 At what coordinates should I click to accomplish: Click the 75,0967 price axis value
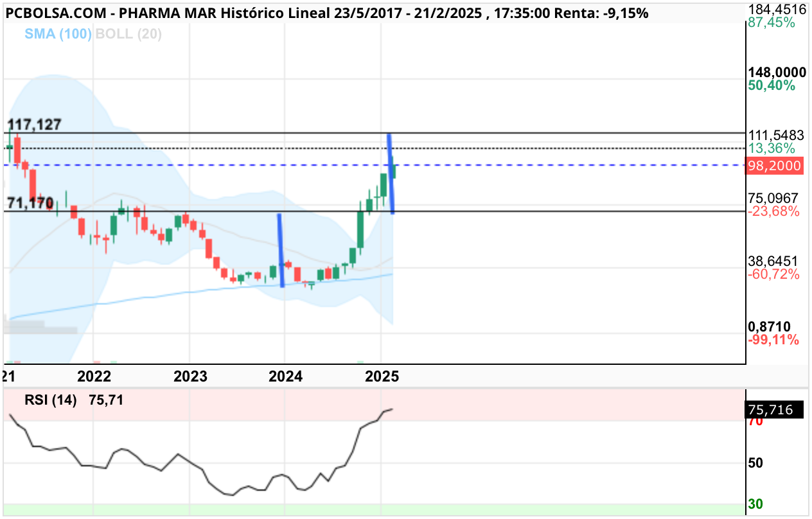coord(774,198)
